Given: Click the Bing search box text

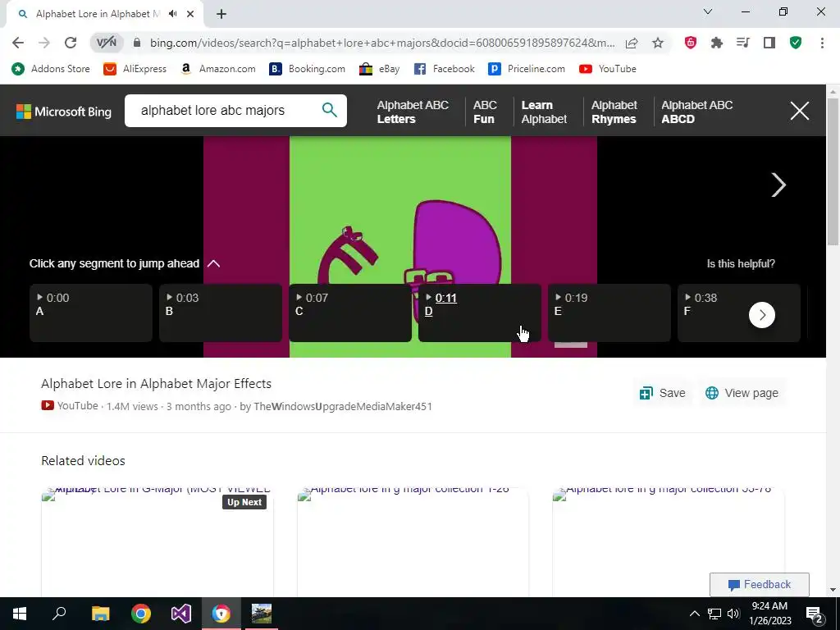Looking at the screenshot, I should click(212, 111).
